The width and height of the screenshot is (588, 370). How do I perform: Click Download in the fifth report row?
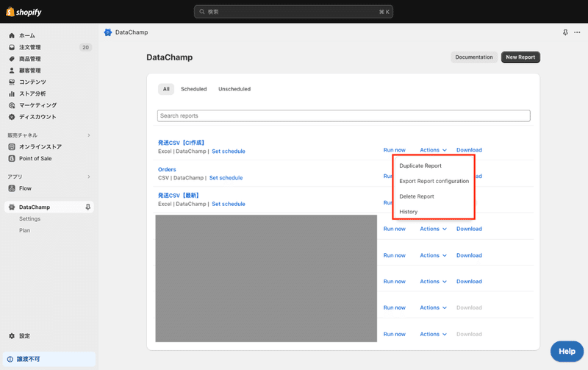tap(469, 255)
